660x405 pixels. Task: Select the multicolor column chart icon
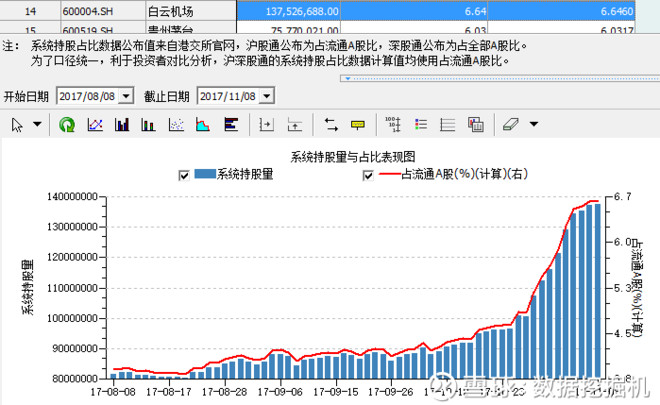click(148, 125)
